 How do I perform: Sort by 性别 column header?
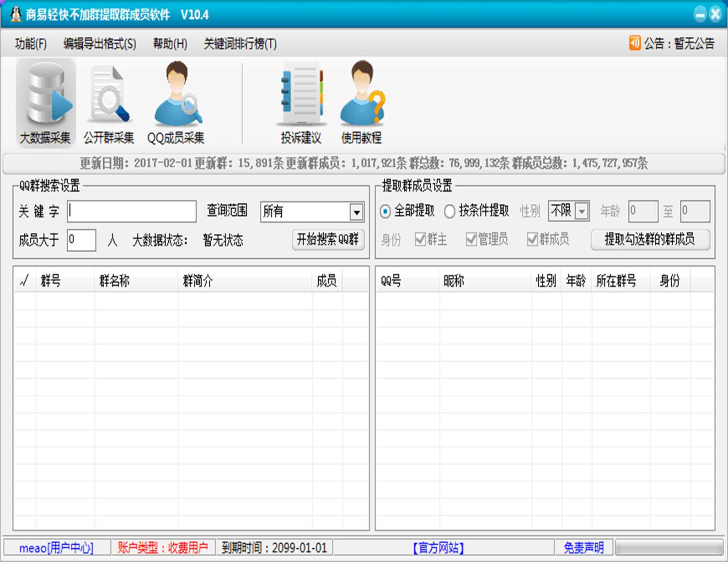pos(546,281)
